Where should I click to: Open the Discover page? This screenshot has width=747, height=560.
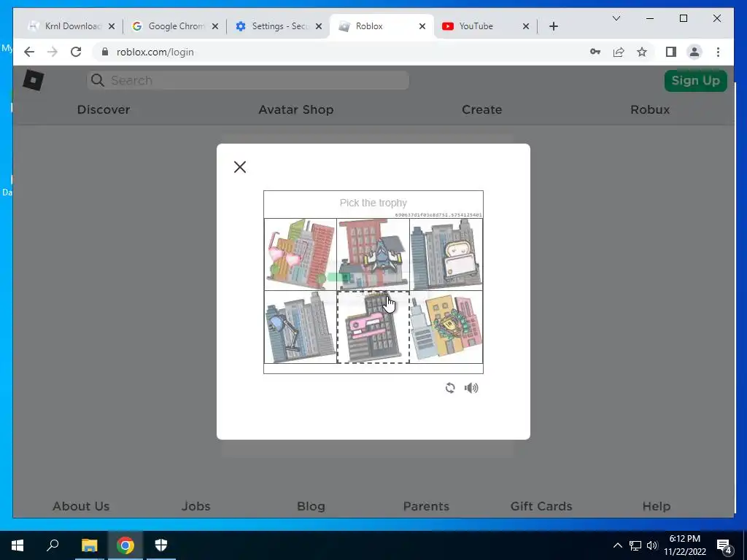pos(104,109)
